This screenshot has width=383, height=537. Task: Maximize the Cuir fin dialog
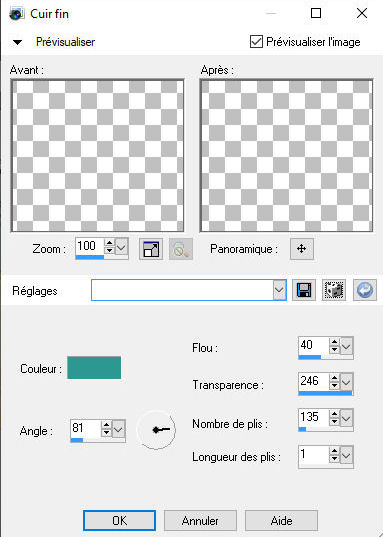pyautogui.click(x=316, y=13)
